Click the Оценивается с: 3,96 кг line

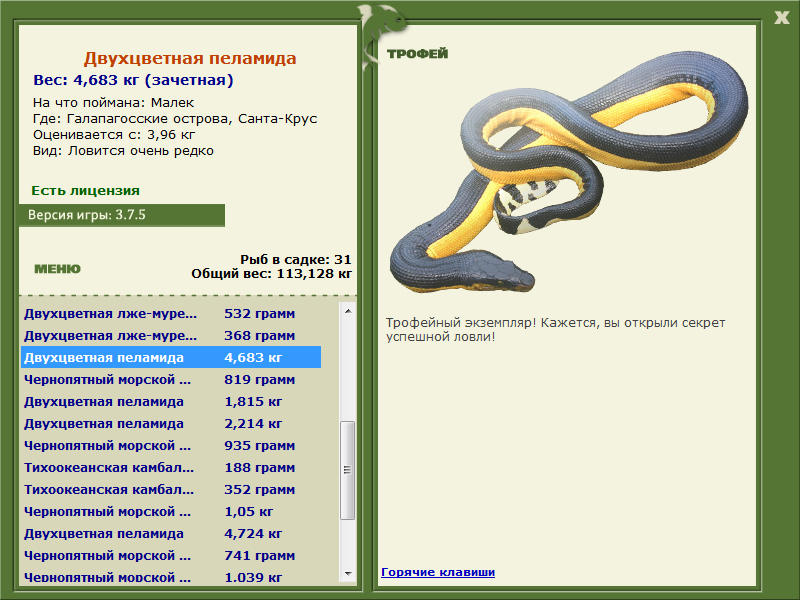click(x=114, y=135)
